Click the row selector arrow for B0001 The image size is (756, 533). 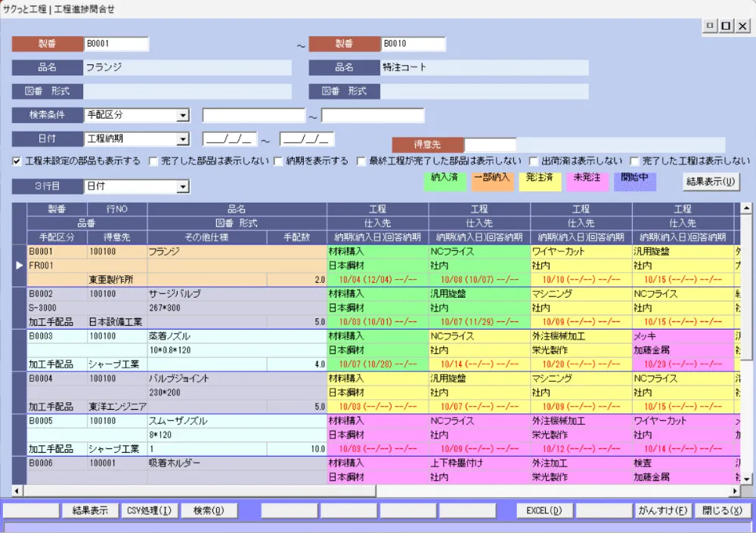point(20,266)
